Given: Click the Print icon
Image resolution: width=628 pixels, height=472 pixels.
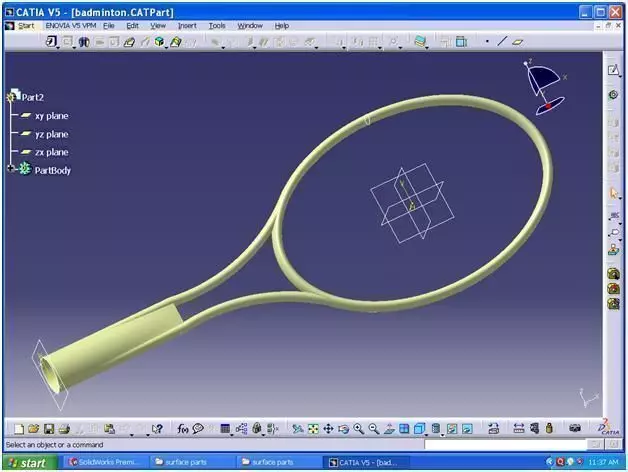Looking at the screenshot, I should click(64, 429).
